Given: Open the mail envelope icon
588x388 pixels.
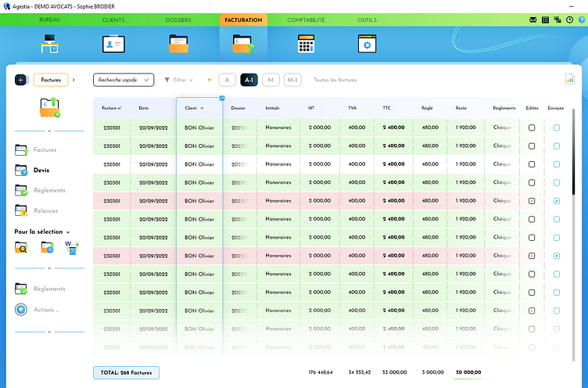Looking at the screenshot, I should coord(533,20).
